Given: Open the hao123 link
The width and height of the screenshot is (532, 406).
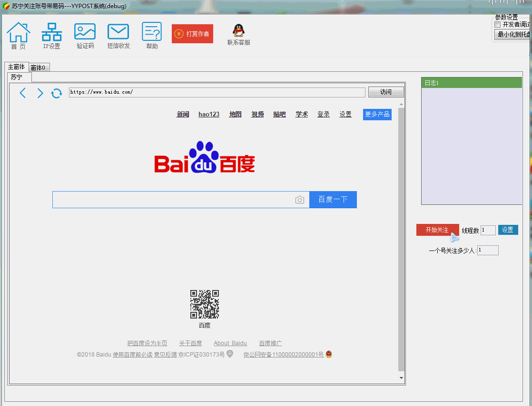Looking at the screenshot, I should click(209, 114).
